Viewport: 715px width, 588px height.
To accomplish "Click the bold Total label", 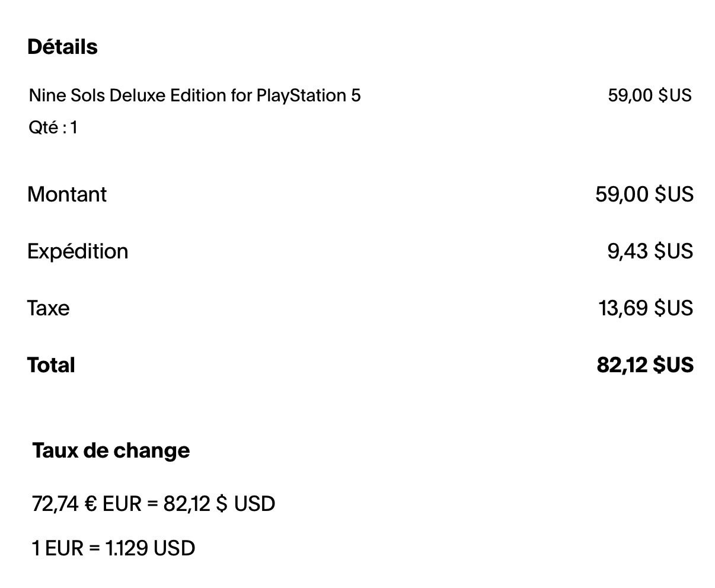I will tap(51, 365).
